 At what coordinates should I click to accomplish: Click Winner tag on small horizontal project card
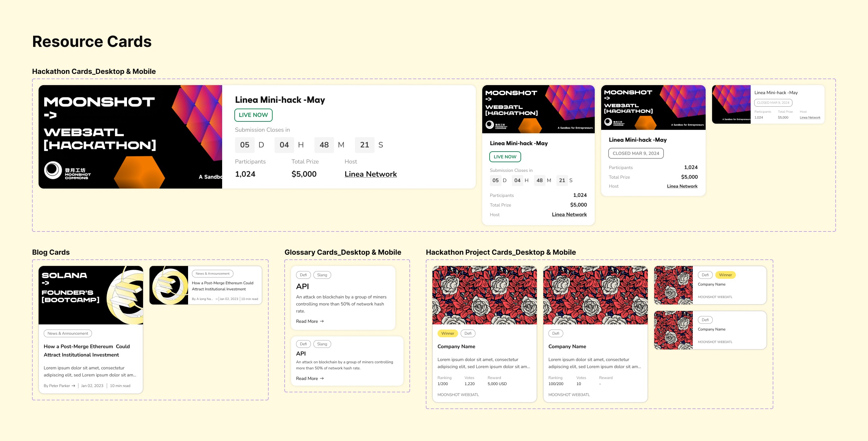725,275
